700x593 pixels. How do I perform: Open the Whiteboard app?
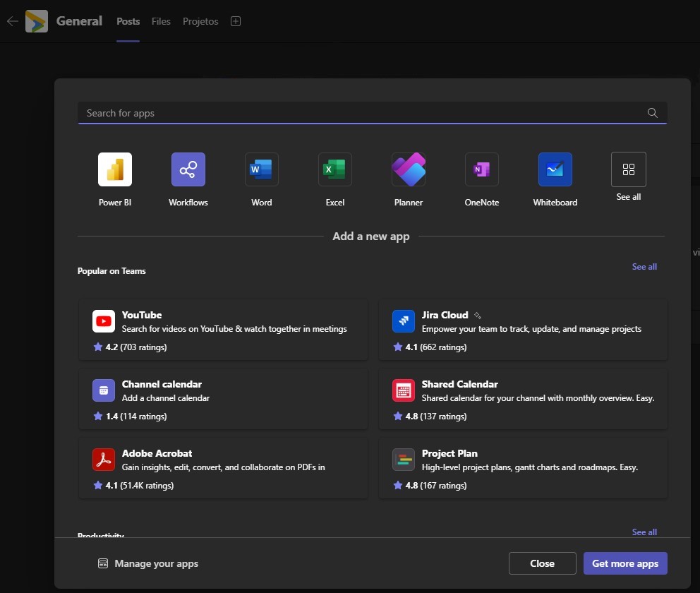coord(555,169)
